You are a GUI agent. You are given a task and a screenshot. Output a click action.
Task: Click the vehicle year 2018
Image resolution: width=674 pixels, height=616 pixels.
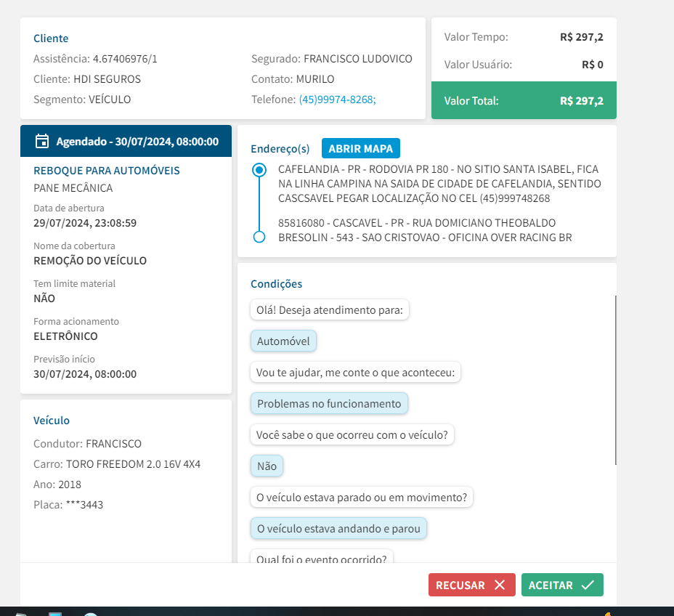[70, 485]
